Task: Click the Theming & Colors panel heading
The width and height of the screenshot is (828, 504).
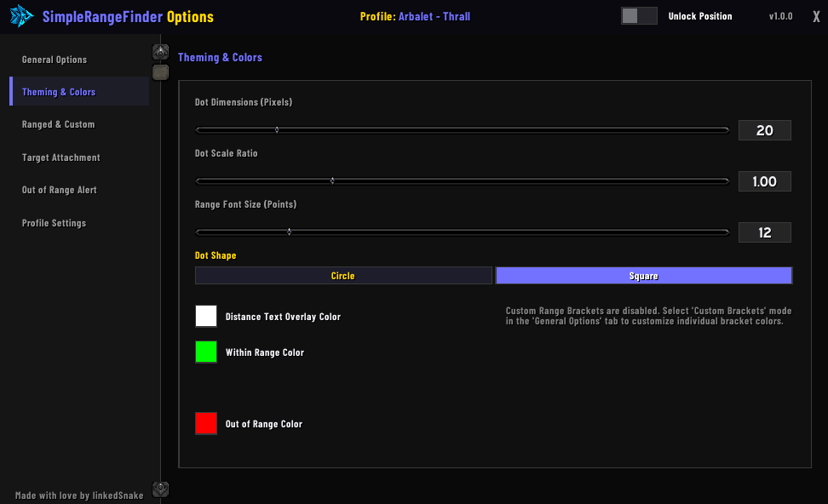Action: click(x=220, y=58)
